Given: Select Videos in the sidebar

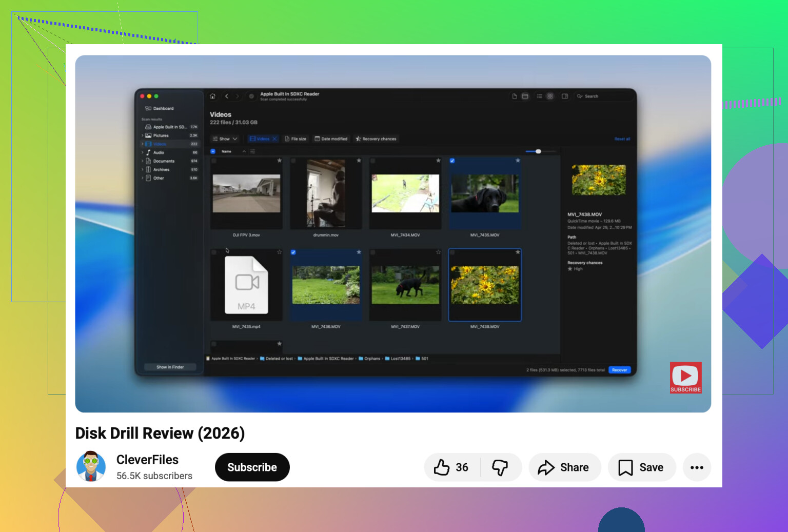Looking at the screenshot, I should tap(169, 144).
